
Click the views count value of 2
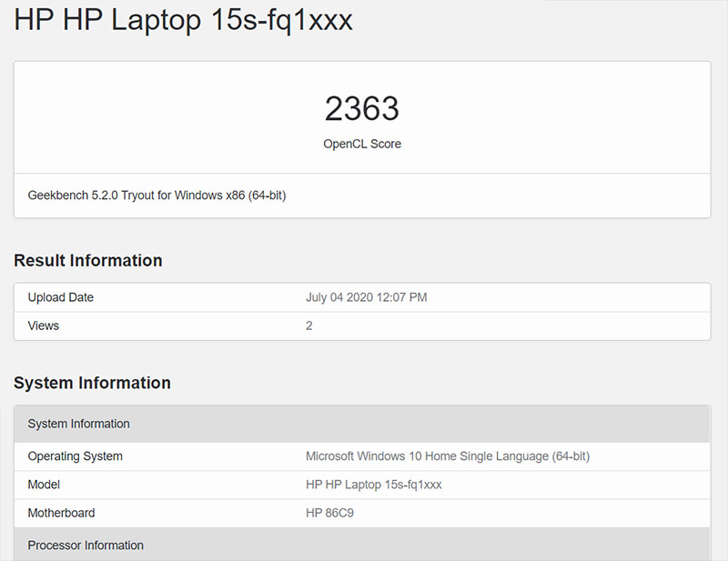(x=308, y=326)
